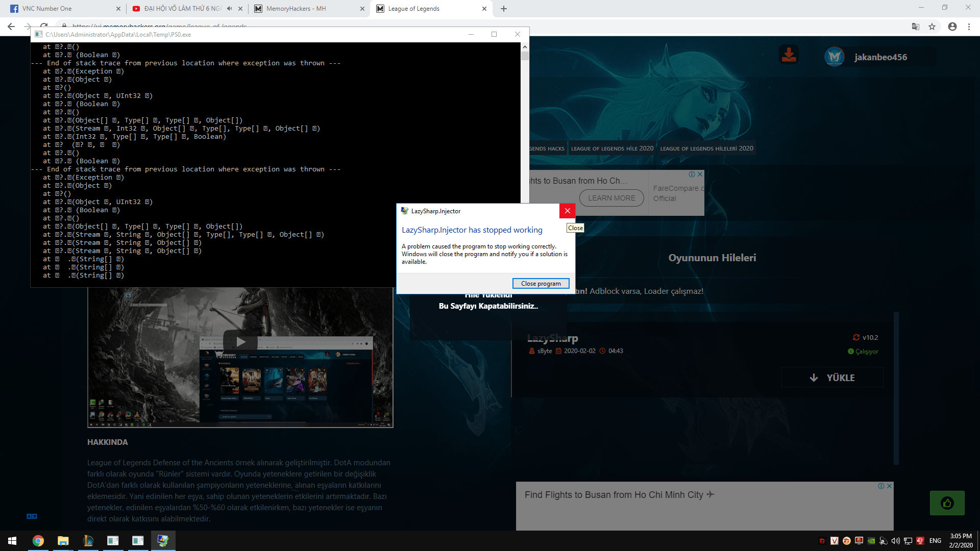
Task: Open the LEAGUE OF LEGENDS HİLE 2020 tag
Action: pyautogui.click(x=612, y=148)
